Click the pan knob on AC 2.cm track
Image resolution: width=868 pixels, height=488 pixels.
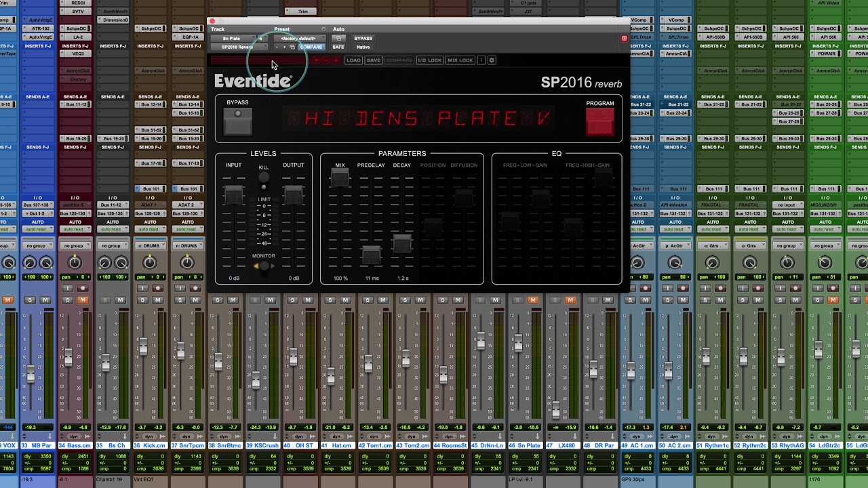point(674,263)
